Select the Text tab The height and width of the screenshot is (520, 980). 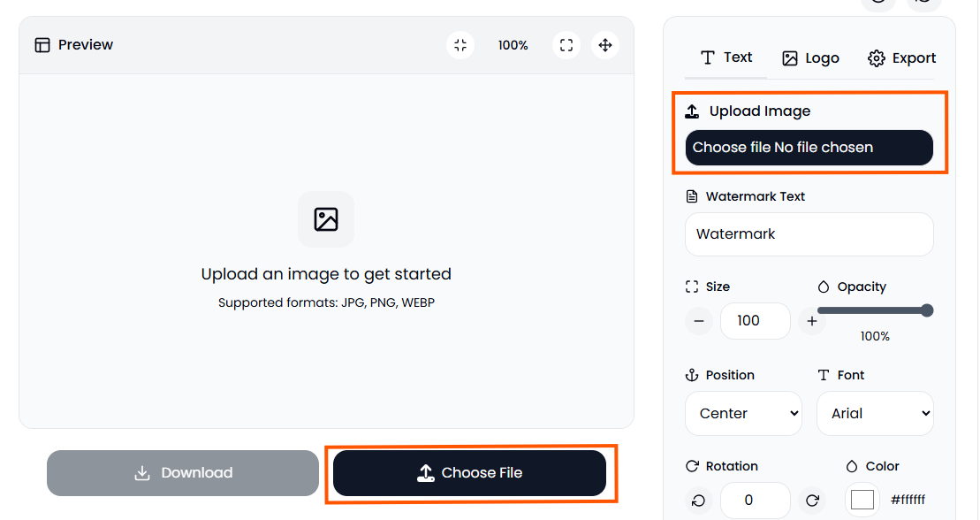726,57
